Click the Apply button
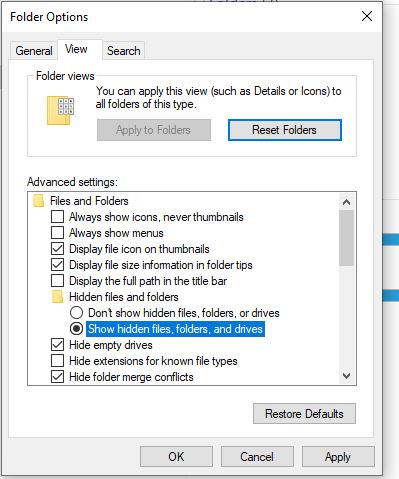The width and height of the screenshot is (399, 479). [x=338, y=457]
